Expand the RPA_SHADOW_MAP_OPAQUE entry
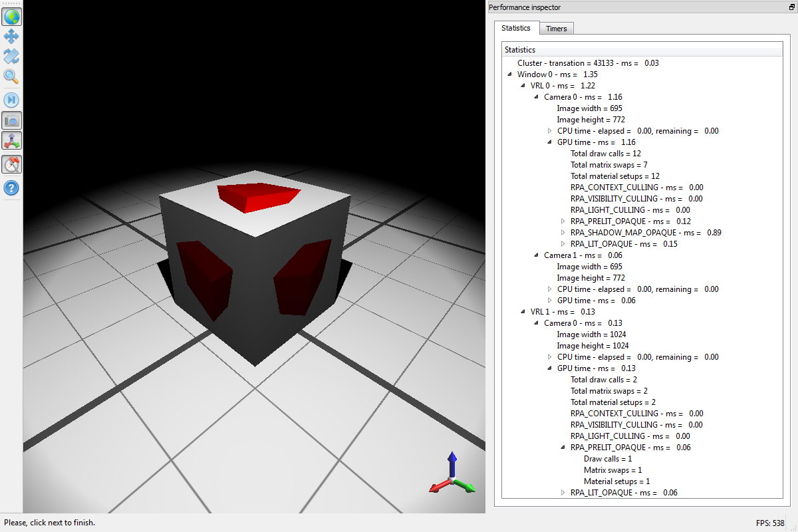 click(x=563, y=233)
